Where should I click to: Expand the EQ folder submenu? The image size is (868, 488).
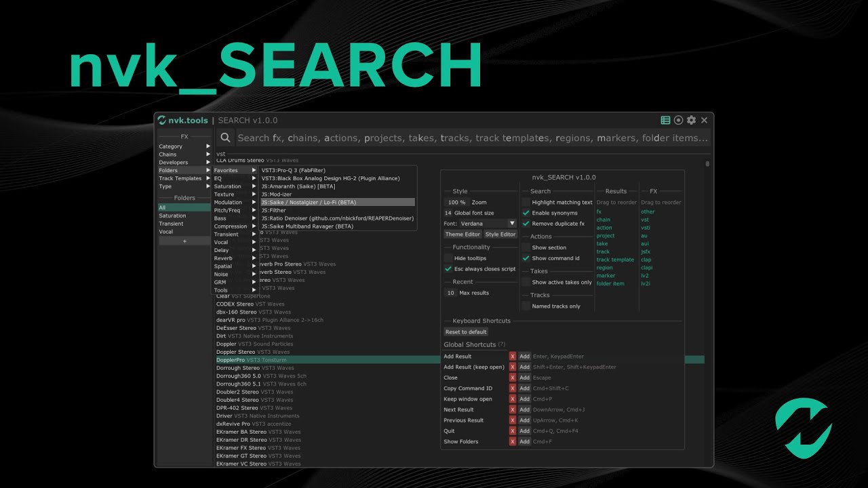(235, 178)
